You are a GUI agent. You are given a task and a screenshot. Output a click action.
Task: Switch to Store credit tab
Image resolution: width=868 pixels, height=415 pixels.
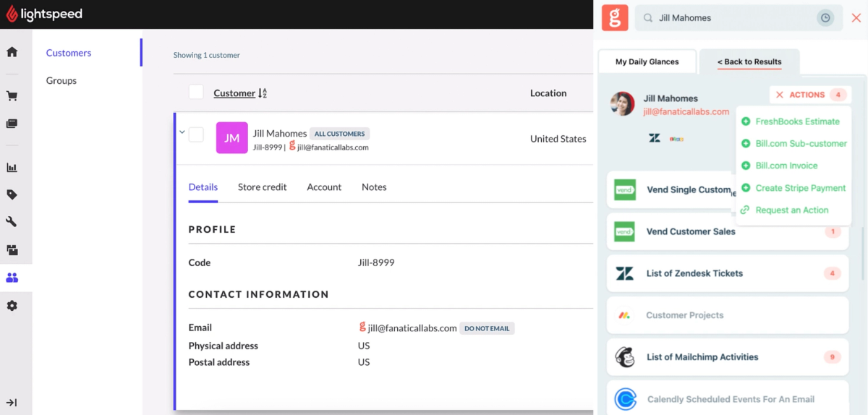click(263, 187)
